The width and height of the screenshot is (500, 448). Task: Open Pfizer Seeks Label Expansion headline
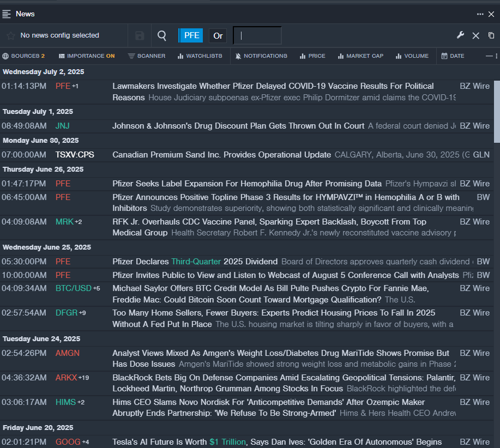pyautogui.click(x=247, y=184)
